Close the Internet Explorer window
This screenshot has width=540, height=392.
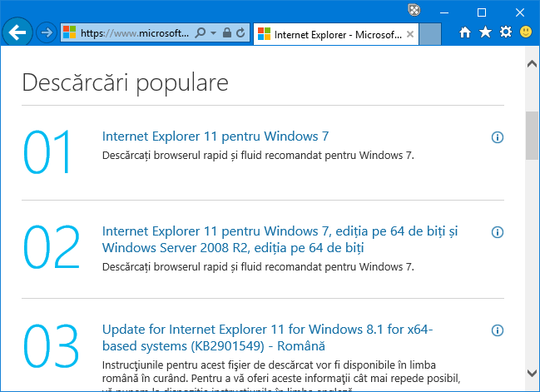520,12
